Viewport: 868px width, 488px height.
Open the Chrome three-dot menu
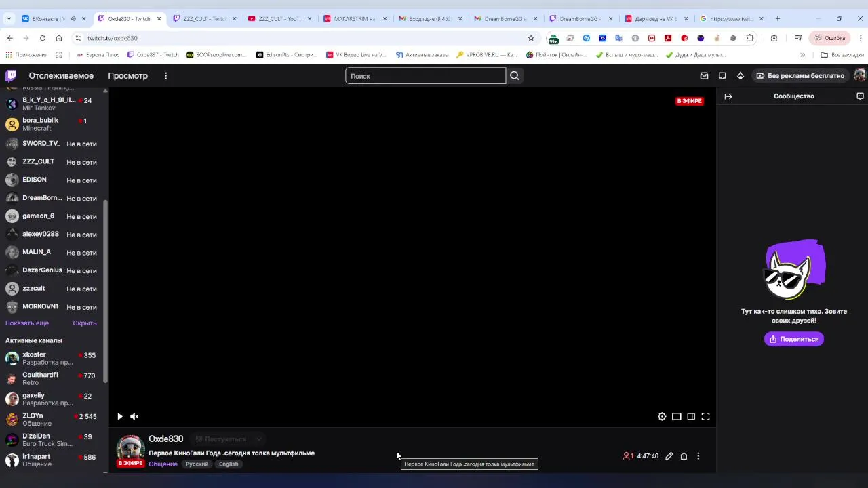coord(861,38)
